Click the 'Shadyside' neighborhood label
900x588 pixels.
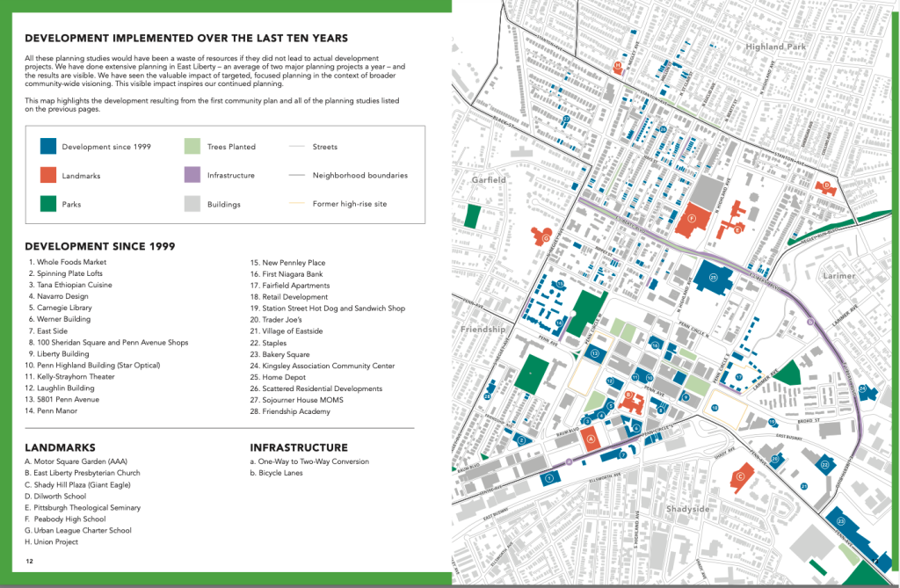coord(688,509)
